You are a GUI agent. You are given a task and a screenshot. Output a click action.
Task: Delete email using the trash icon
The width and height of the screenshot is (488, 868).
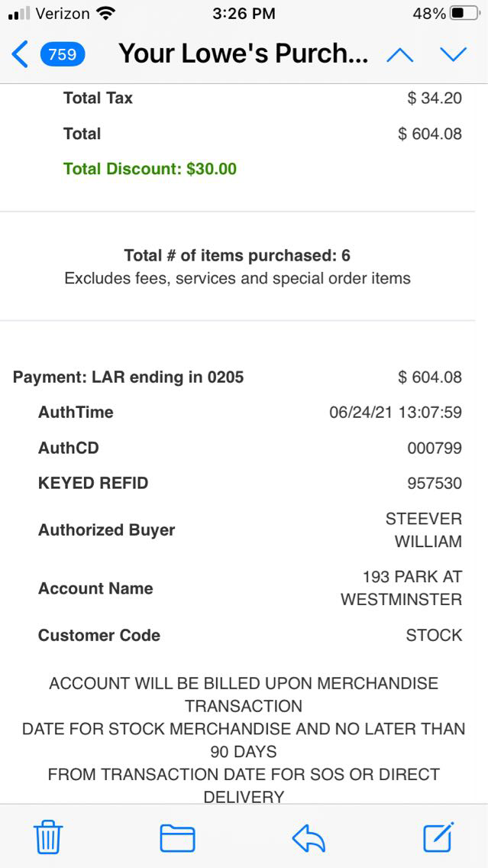point(48,837)
